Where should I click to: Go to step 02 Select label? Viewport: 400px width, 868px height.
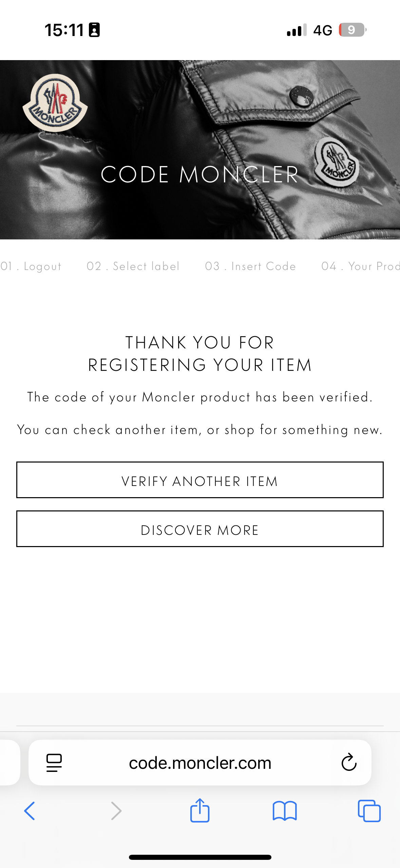pos(133,266)
